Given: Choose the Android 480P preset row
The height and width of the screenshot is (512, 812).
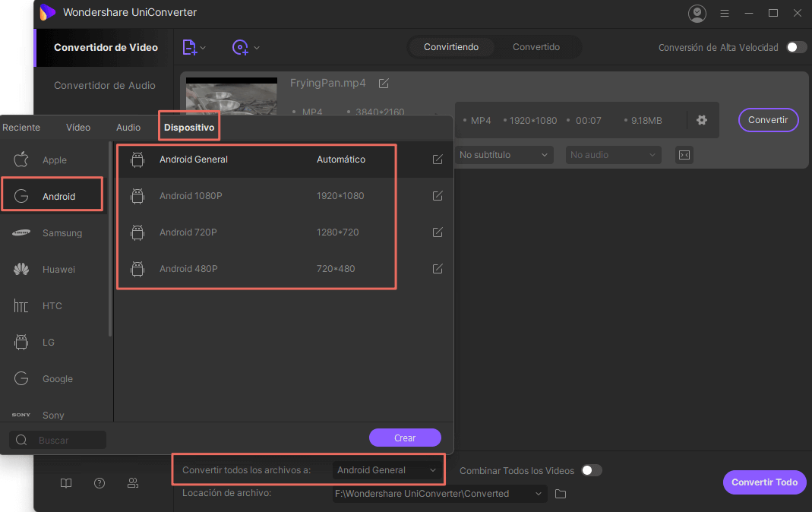Looking at the screenshot, I should pyautogui.click(x=284, y=269).
